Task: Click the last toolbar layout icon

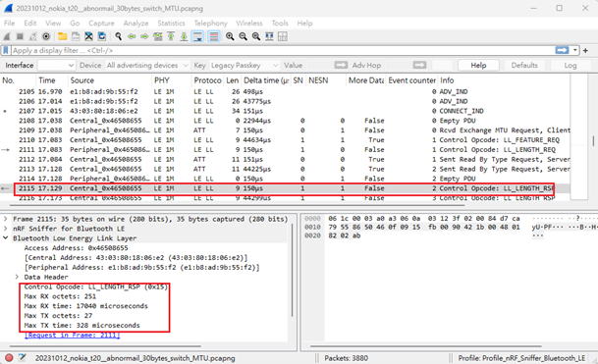Action: pos(283,36)
